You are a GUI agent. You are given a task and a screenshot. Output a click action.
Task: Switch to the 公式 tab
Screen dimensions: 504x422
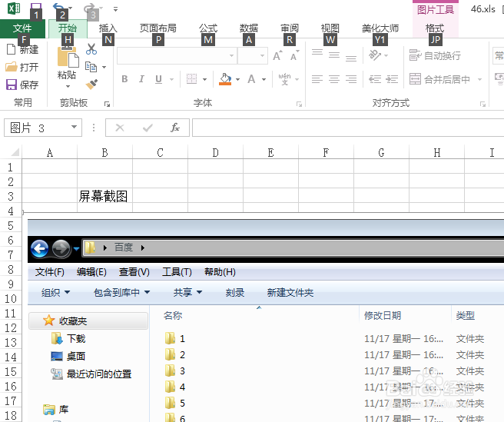pos(208,28)
